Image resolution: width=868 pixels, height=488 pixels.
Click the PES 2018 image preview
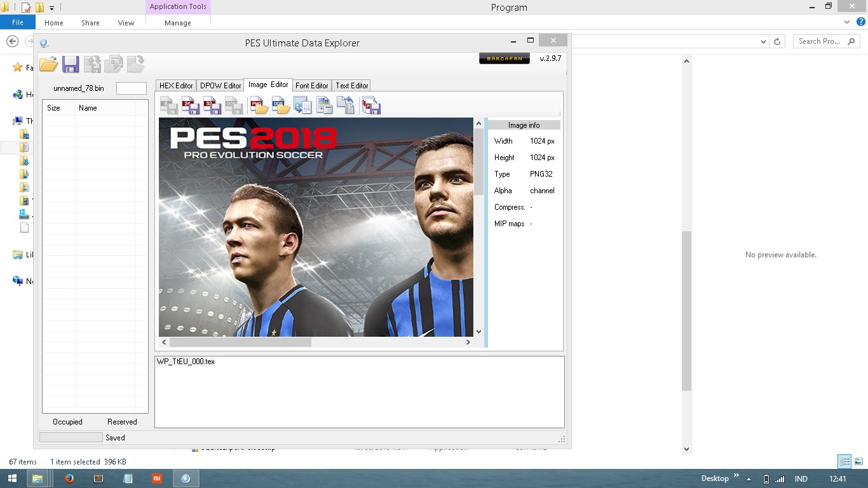click(x=316, y=227)
